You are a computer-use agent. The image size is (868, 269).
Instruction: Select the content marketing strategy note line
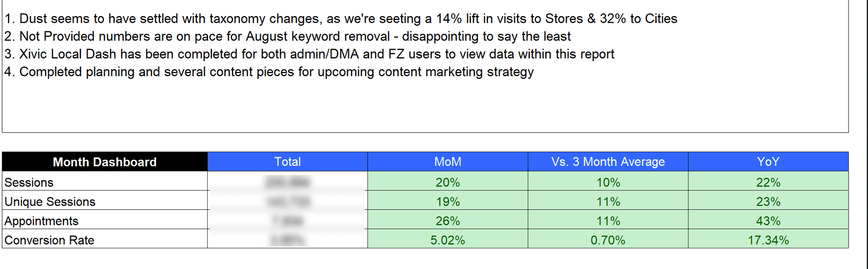pyautogui.click(x=269, y=72)
